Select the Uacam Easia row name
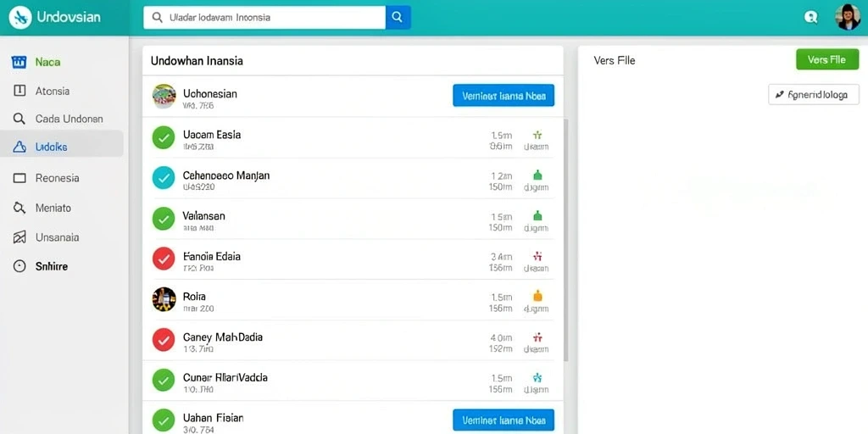The width and height of the screenshot is (868, 434). coord(212,135)
